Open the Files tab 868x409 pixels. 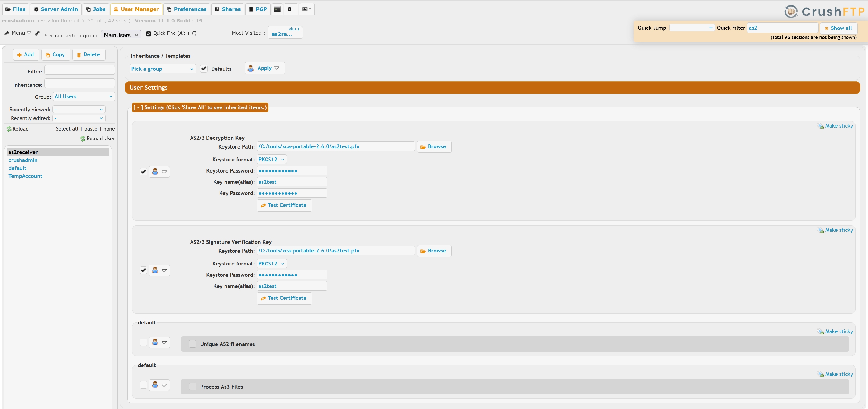15,9
